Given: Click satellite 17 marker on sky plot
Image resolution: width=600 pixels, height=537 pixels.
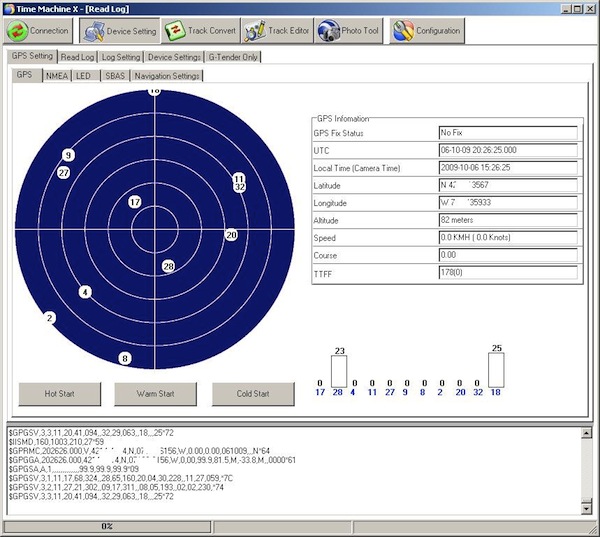Looking at the screenshot, I should click(135, 202).
